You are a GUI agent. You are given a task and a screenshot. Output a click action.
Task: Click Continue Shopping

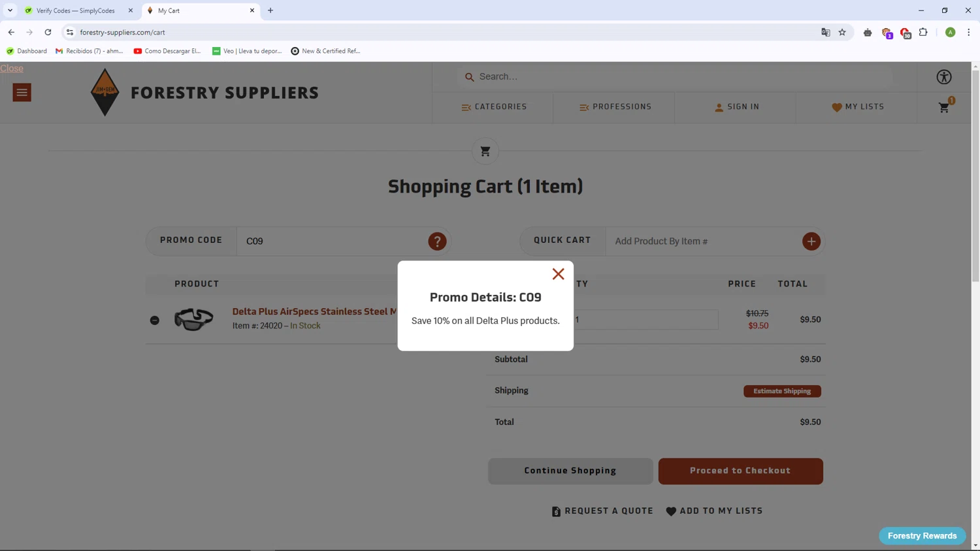(570, 471)
